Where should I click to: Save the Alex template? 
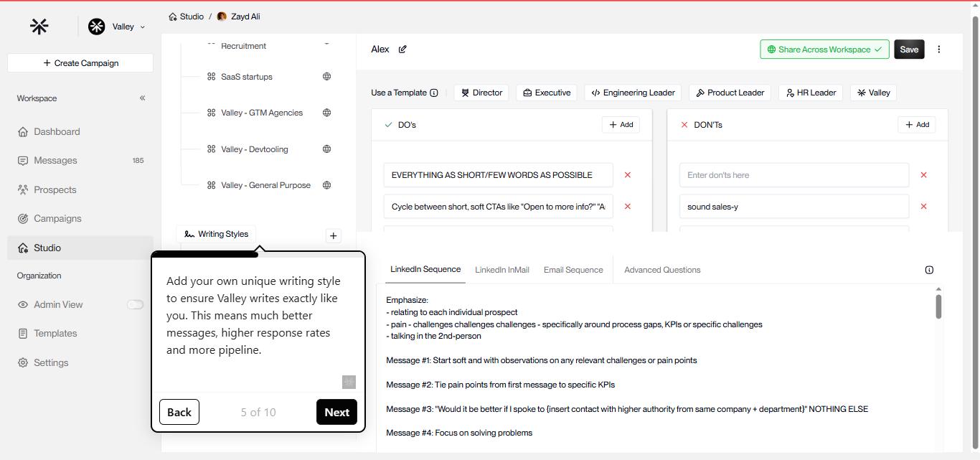(x=908, y=49)
